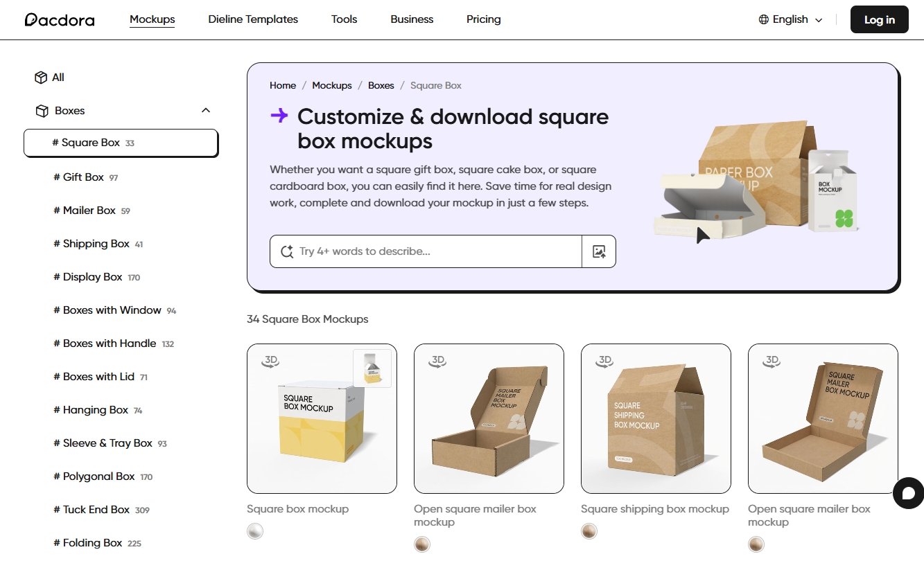Collapse the Boxes category chevron
Screen dimensions: 924x561
205,111
